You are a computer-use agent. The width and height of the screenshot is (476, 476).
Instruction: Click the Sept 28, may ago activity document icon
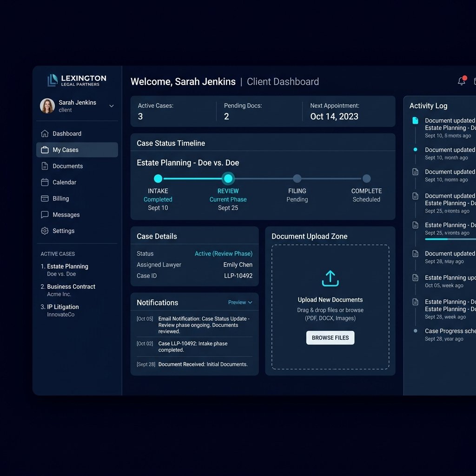(415, 253)
